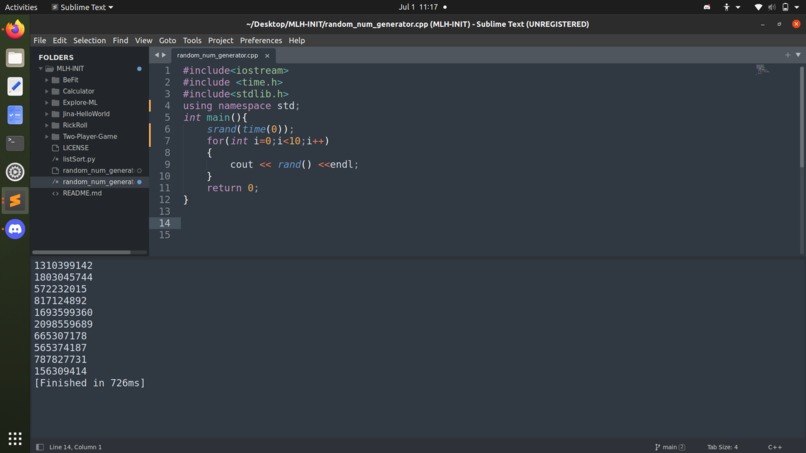Add a new tab with plus icon
The height and width of the screenshot is (453, 806).
(787, 55)
